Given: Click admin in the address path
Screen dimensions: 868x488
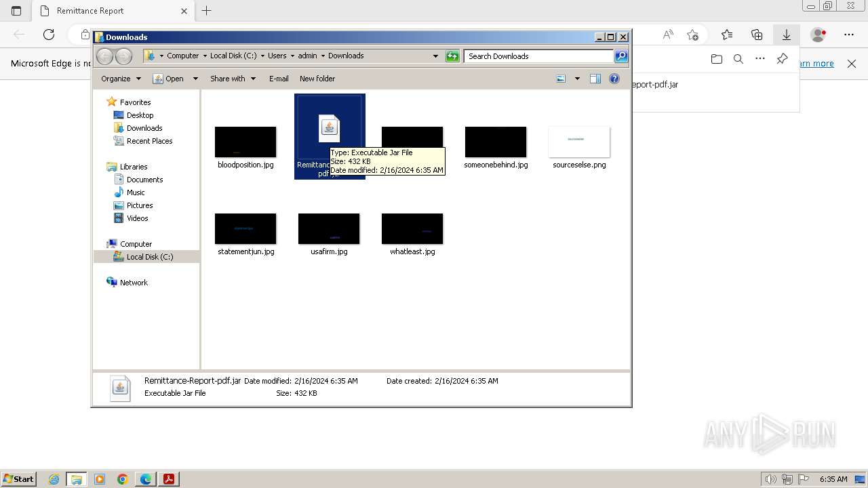Looking at the screenshot, I should click(x=307, y=56).
